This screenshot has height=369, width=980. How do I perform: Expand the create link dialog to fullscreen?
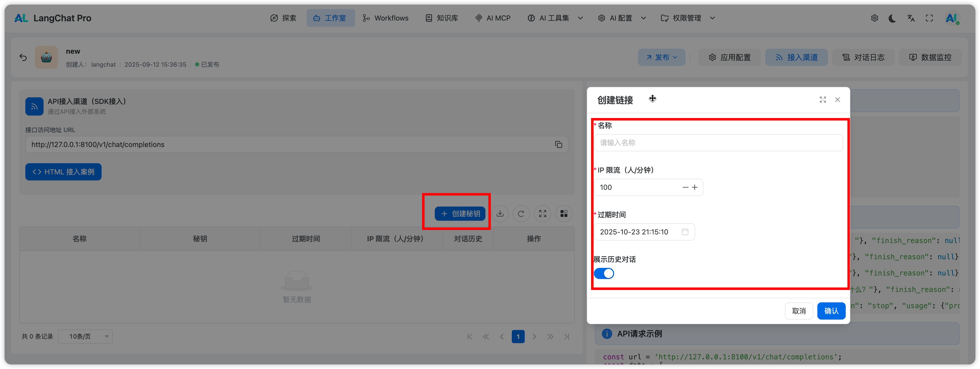(822, 100)
